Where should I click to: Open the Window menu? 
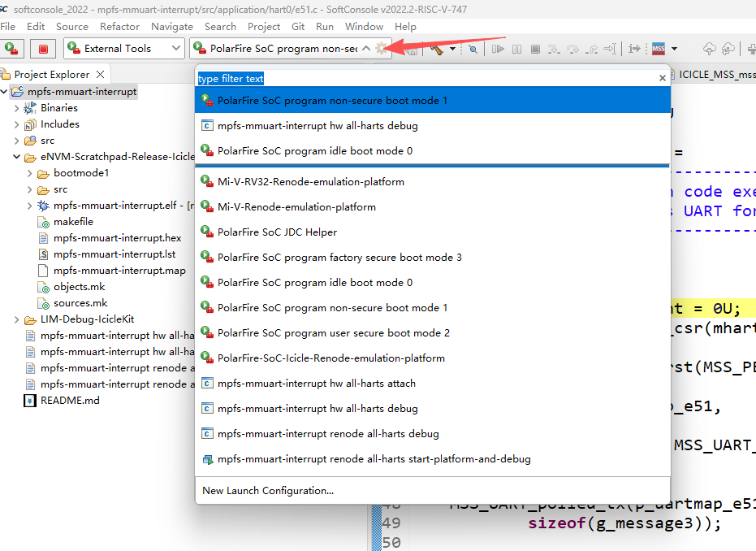click(364, 27)
